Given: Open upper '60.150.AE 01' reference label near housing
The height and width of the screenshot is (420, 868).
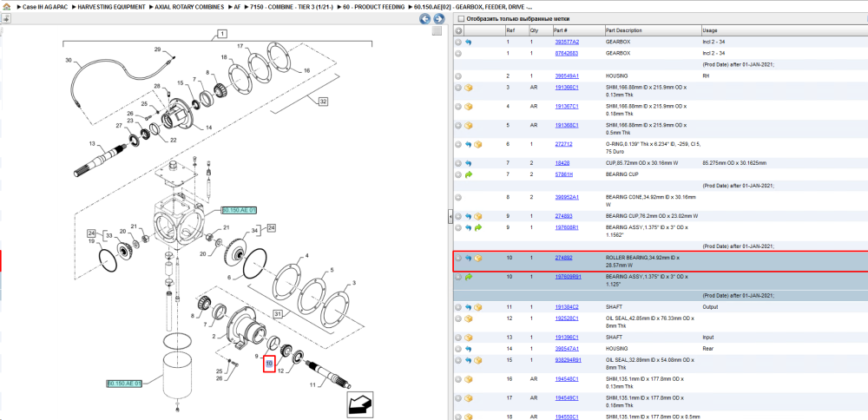Looking at the screenshot, I should 240,211.
